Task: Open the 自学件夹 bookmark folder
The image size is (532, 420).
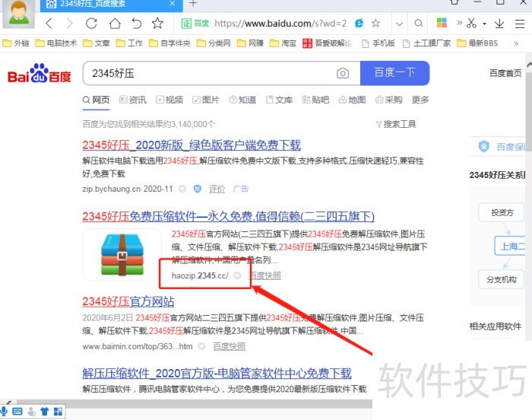Action: (169, 43)
